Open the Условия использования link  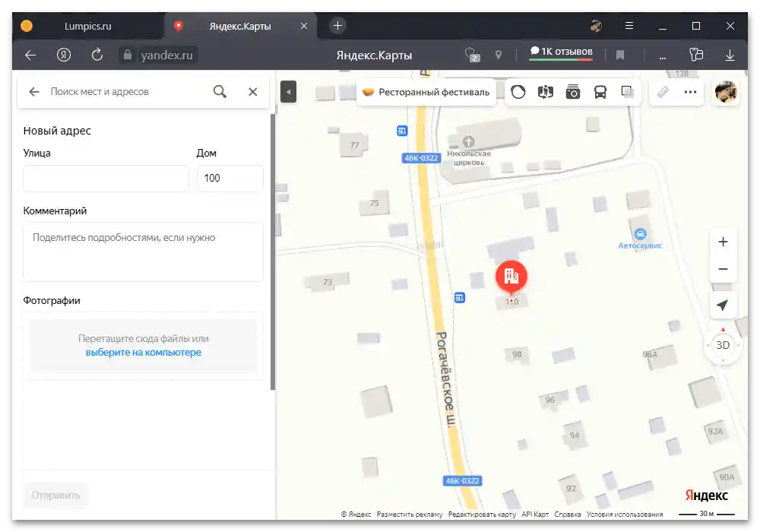pos(625,514)
